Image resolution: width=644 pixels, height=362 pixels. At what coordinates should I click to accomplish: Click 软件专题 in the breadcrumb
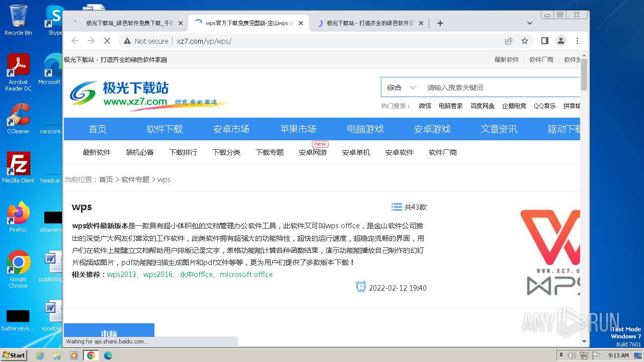[135, 179]
